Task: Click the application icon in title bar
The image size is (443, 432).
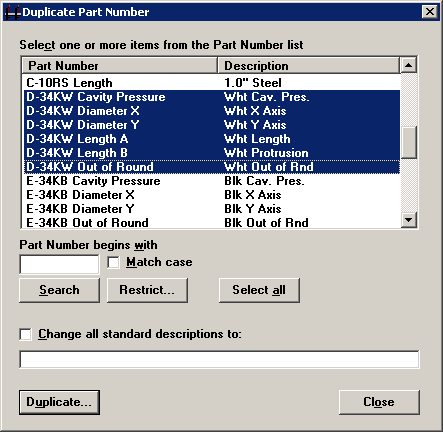Action: [x=13, y=12]
